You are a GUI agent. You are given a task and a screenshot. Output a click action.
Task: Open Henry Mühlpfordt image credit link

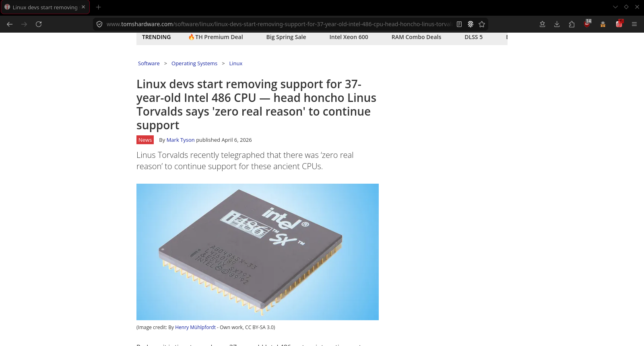(x=195, y=327)
